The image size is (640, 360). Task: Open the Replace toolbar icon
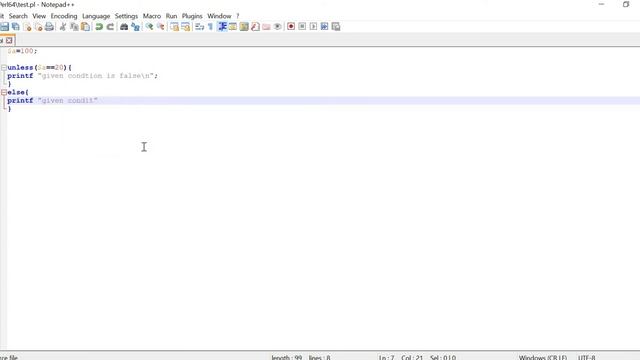[135, 27]
